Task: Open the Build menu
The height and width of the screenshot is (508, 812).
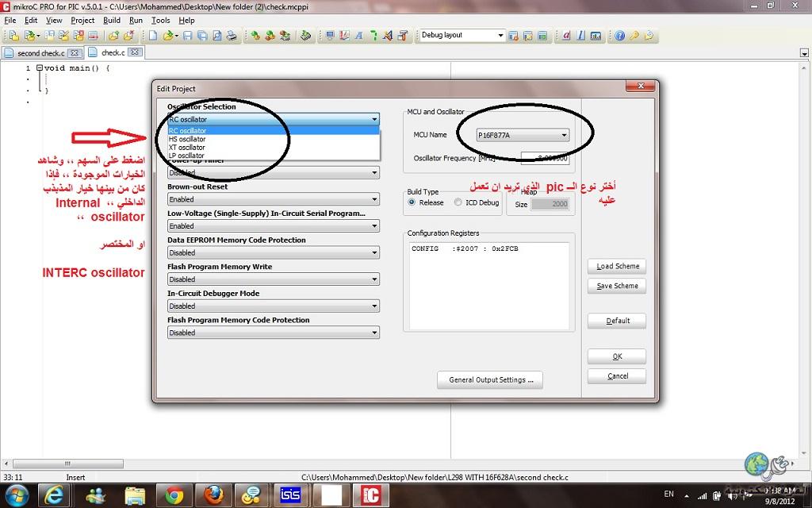Action: coord(111,20)
